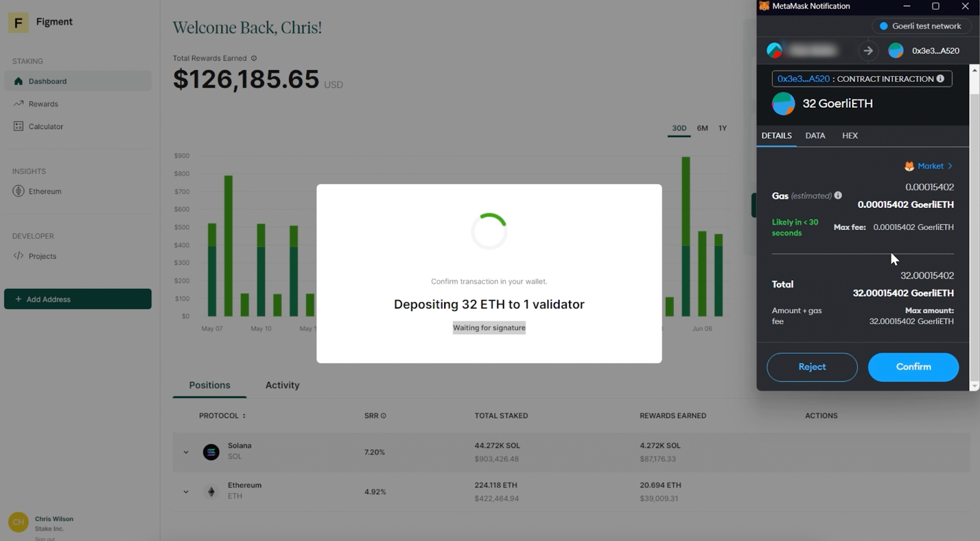The image size is (980, 541).
Task: Click the Confirm button in MetaMask
Action: (913, 367)
